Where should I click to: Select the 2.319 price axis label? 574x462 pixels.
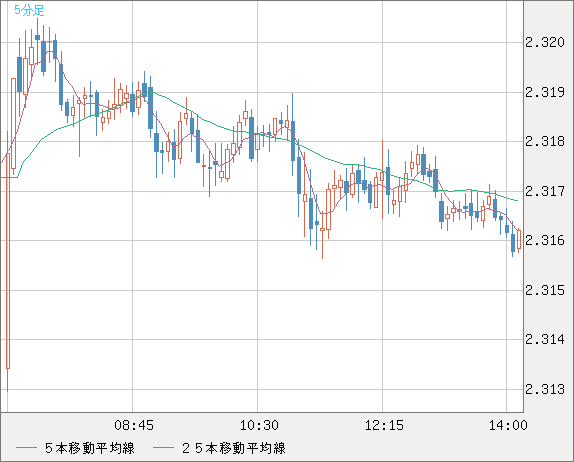point(545,92)
